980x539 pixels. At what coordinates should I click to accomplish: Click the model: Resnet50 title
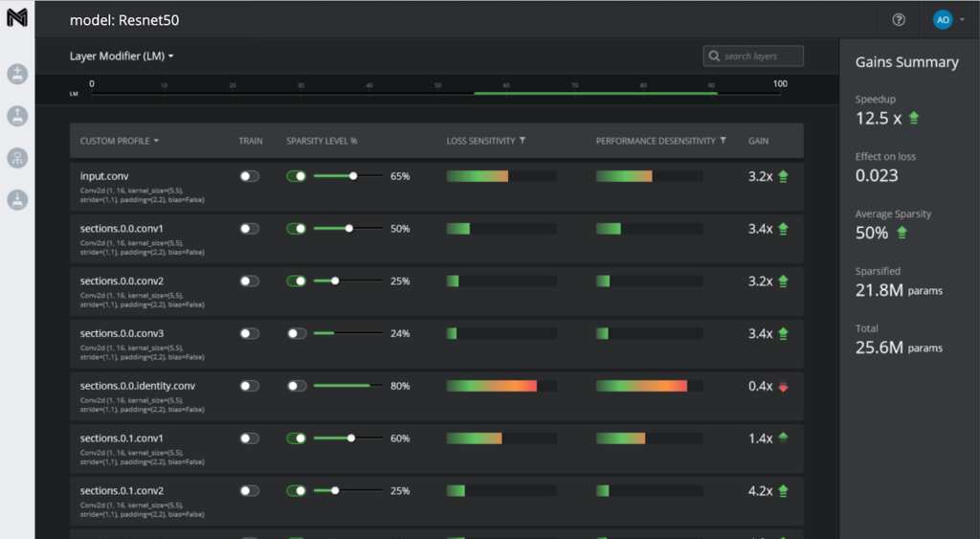click(124, 20)
